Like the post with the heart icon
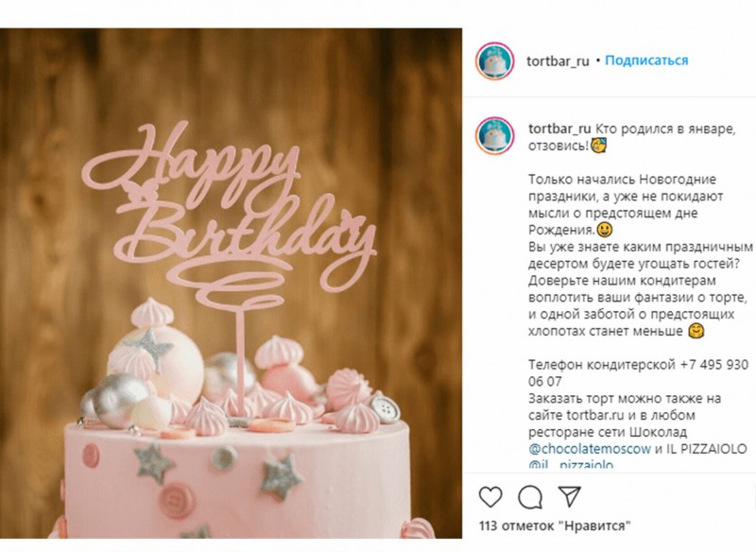Image resolution: width=756 pixels, height=552 pixels. click(490, 496)
